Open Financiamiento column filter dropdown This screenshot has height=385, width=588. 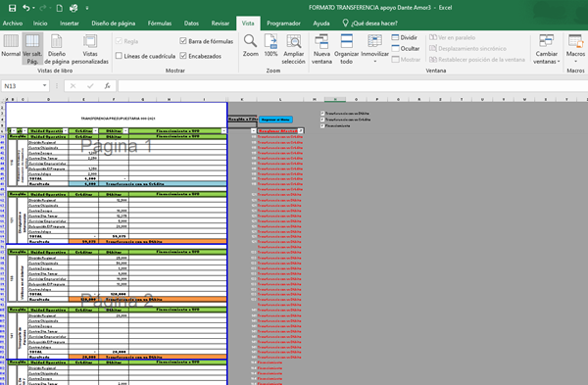point(223,131)
